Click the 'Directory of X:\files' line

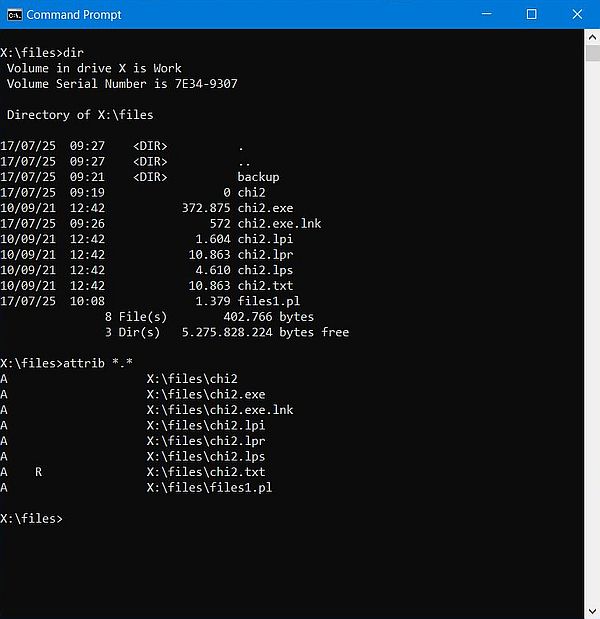pyautogui.click(x=80, y=115)
